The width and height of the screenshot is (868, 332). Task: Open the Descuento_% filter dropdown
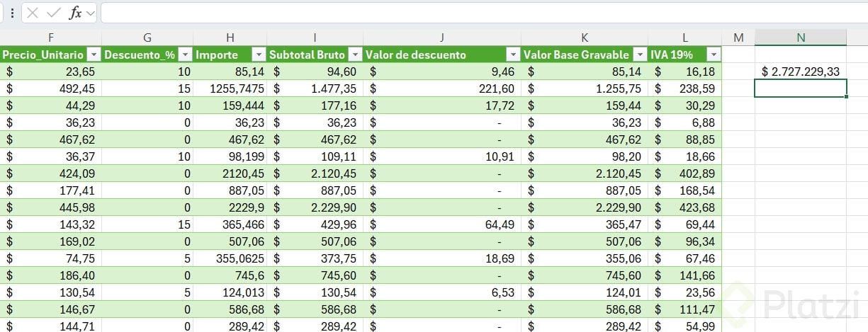pos(184,55)
